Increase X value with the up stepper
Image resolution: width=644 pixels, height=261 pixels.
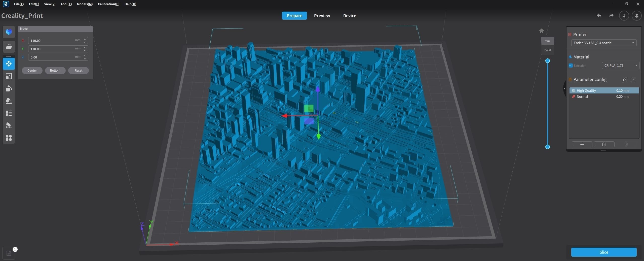[x=85, y=39]
